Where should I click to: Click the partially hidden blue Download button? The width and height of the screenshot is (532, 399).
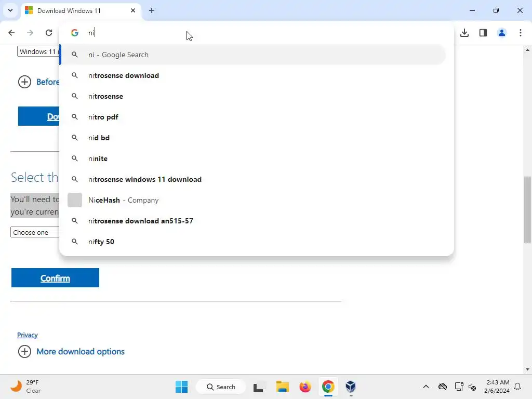(x=38, y=116)
